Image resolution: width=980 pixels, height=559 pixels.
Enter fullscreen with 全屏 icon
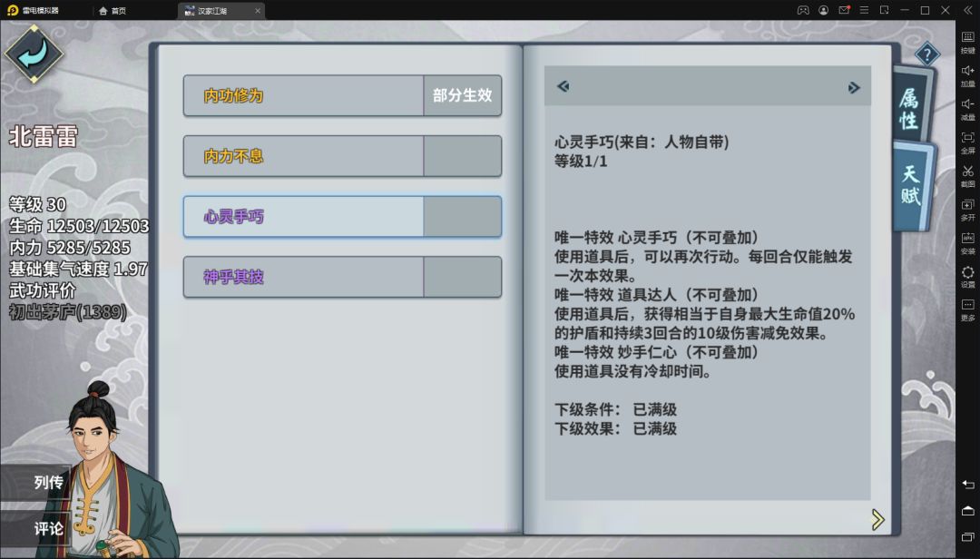(967, 142)
